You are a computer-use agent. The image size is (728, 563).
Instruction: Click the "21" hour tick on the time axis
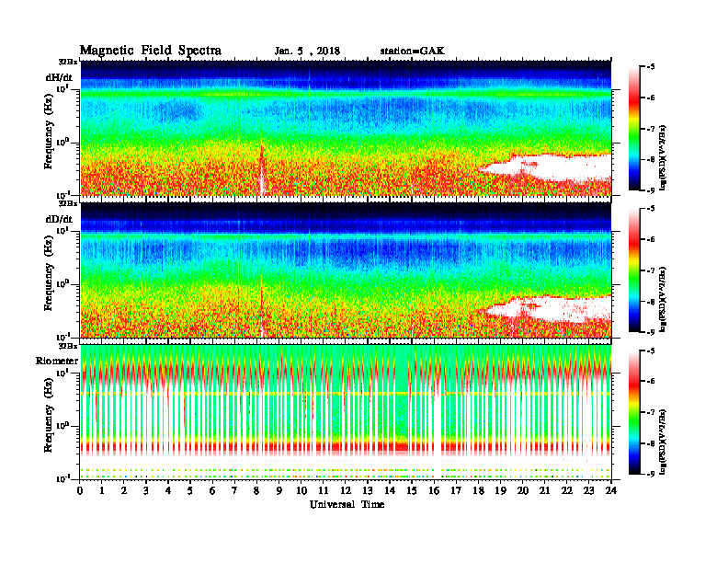544,490
